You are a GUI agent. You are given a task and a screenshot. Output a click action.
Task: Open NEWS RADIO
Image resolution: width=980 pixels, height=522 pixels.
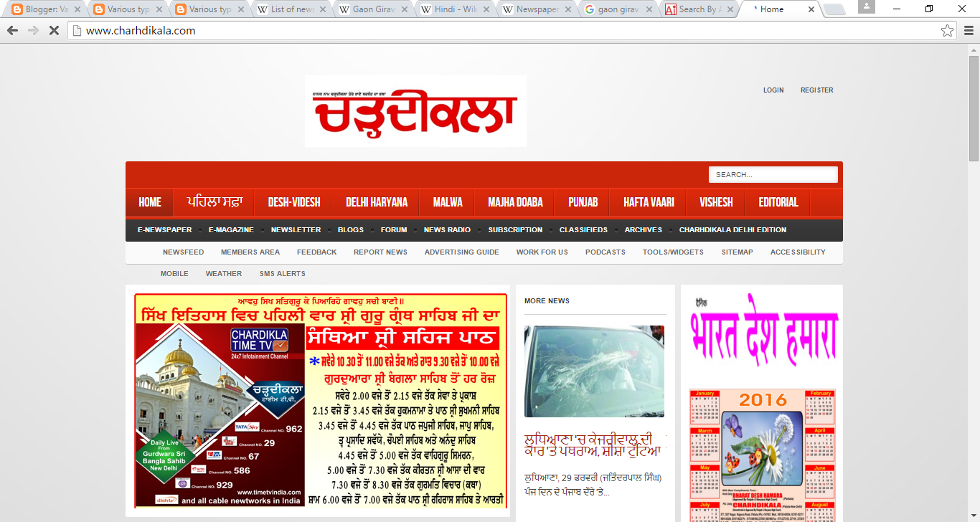pyautogui.click(x=447, y=230)
